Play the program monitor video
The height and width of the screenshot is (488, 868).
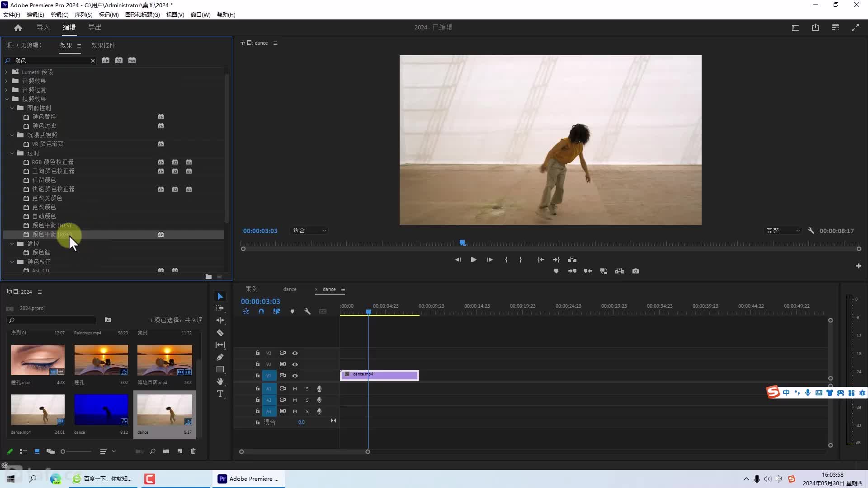coord(473,259)
